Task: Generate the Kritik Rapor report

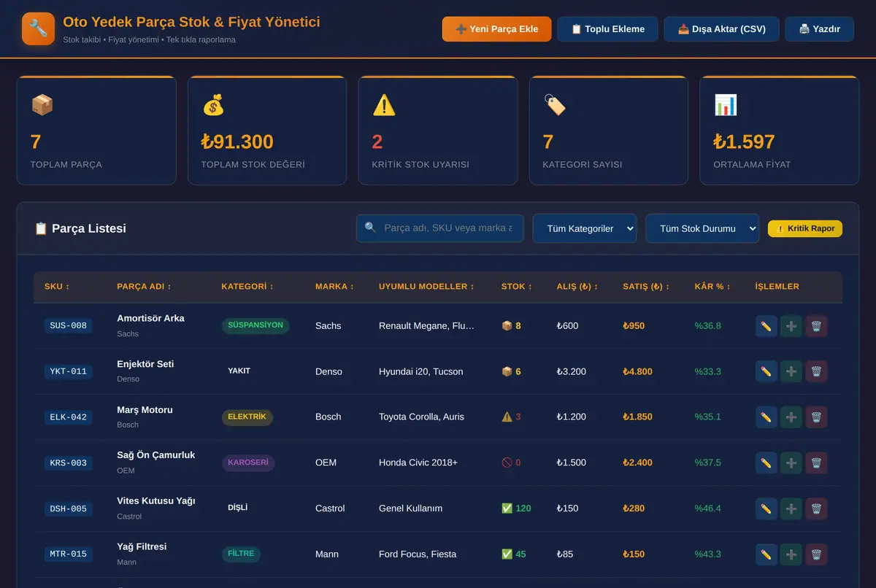Action: point(805,228)
